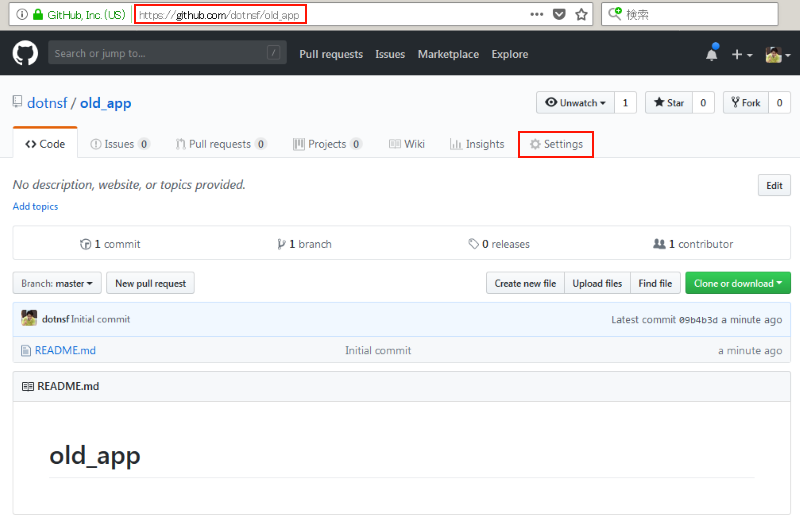Open the Initial commit message in commit bar
The width and height of the screenshot is (800, 522).
(101, 319)
